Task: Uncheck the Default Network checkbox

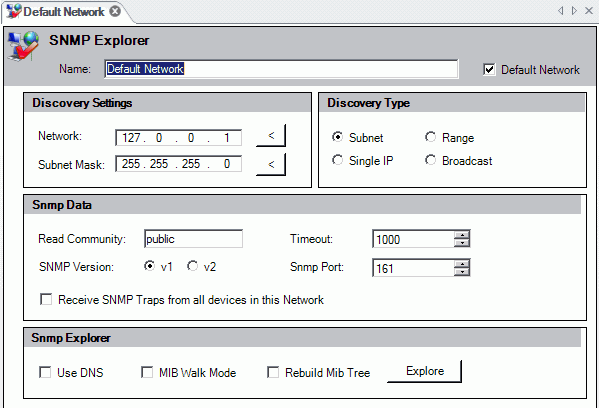Action: point(489,70)
